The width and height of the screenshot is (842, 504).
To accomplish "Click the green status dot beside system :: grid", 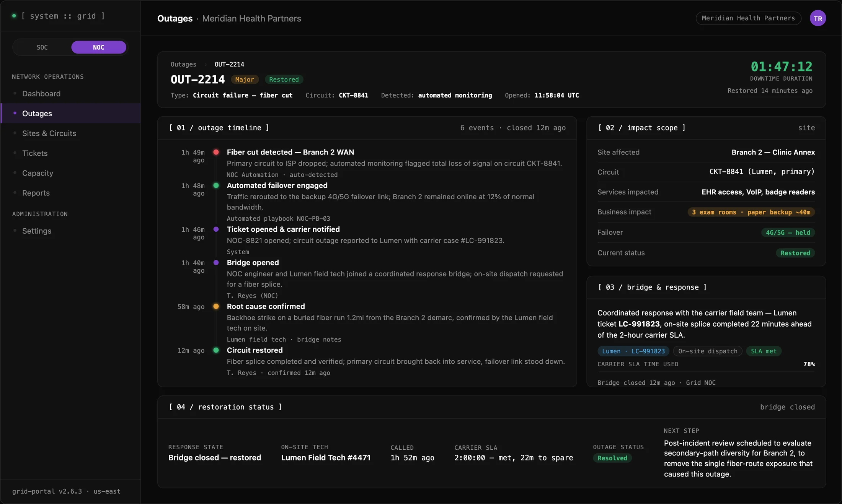I will [14, 16].
